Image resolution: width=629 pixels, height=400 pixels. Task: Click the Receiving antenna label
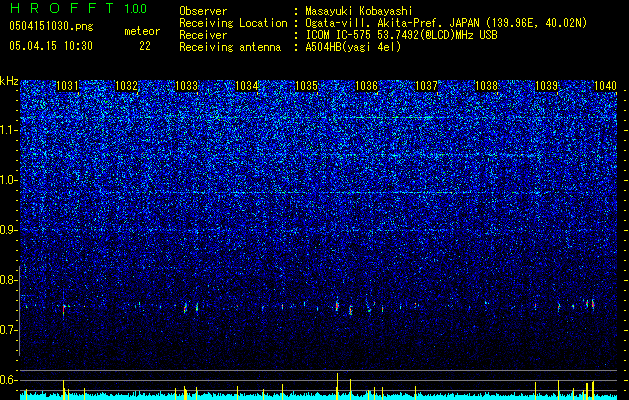(x=230, y=47)
